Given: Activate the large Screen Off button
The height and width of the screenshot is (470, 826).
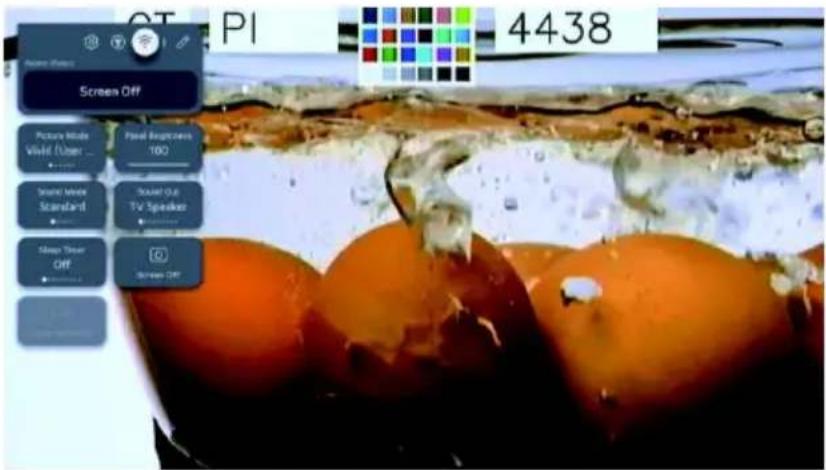Looking at the screenshot, I should point(110,91).
